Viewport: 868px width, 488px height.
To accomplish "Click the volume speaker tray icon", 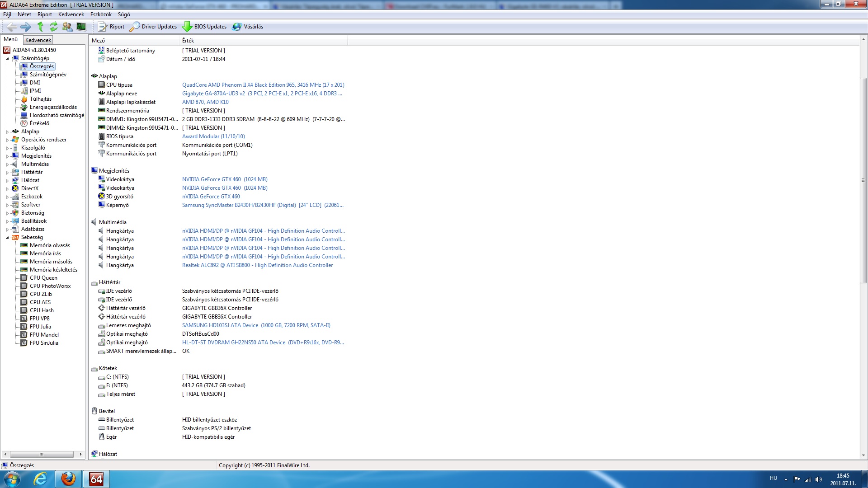I will 818,479.
